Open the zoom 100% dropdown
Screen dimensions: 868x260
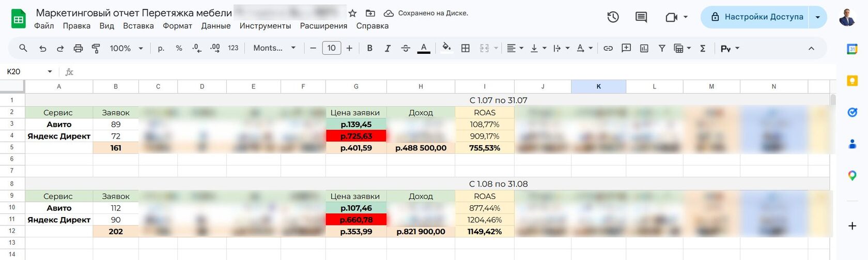click(126, 48)
